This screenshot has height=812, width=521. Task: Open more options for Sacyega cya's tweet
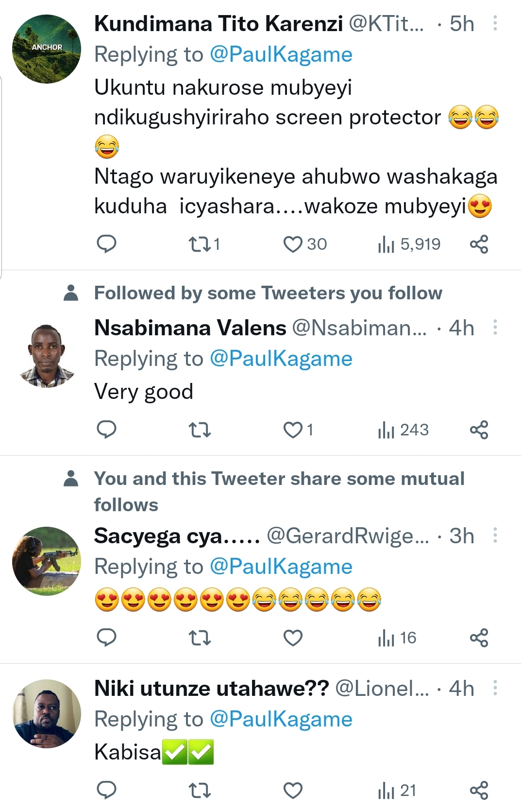pyautogui.click(x=495, y=535)
